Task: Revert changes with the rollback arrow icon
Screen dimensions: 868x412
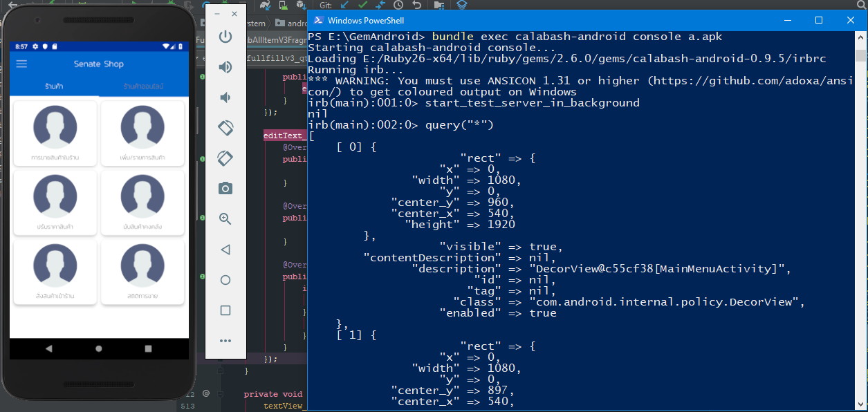Action: (x=416, y=6)
